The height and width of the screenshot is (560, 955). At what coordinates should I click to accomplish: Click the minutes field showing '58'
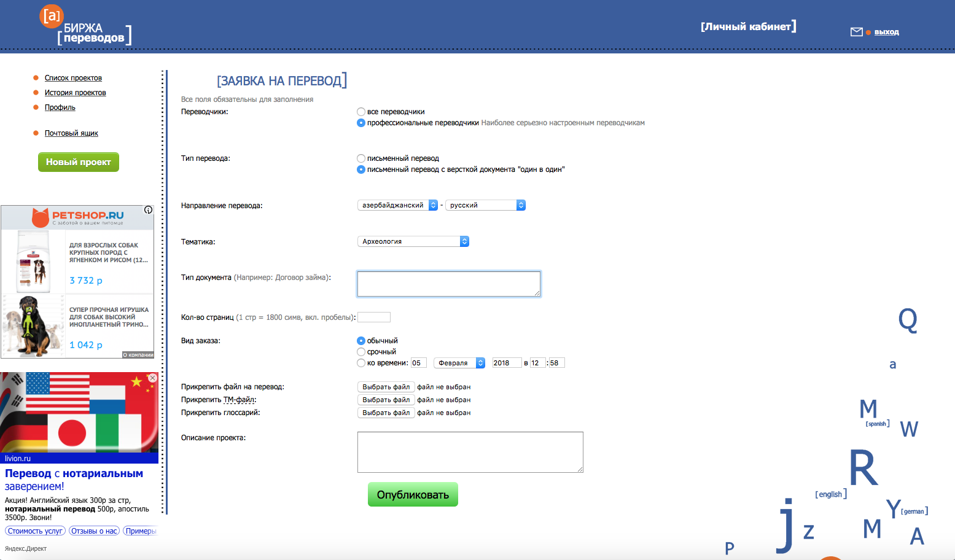[556, 363]
